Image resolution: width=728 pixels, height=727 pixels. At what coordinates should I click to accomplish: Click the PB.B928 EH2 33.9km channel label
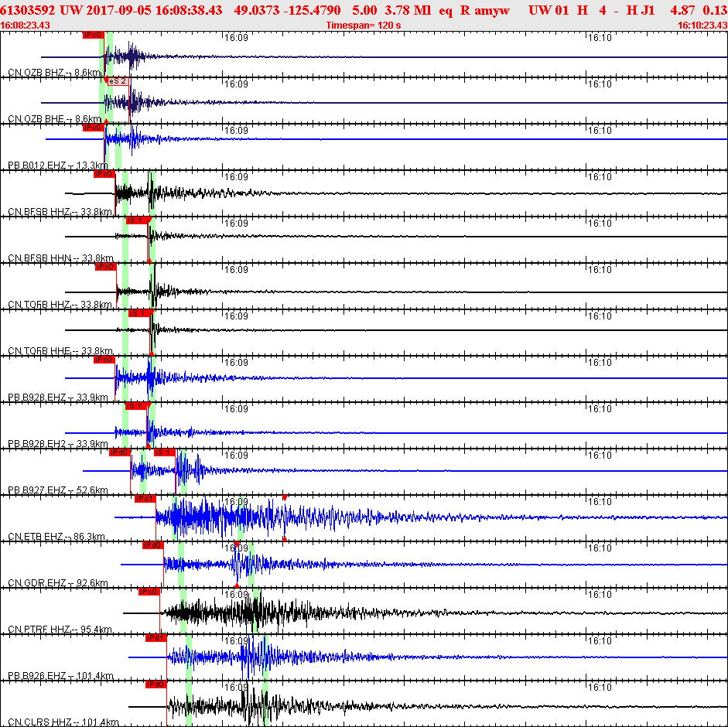[58, 444]
